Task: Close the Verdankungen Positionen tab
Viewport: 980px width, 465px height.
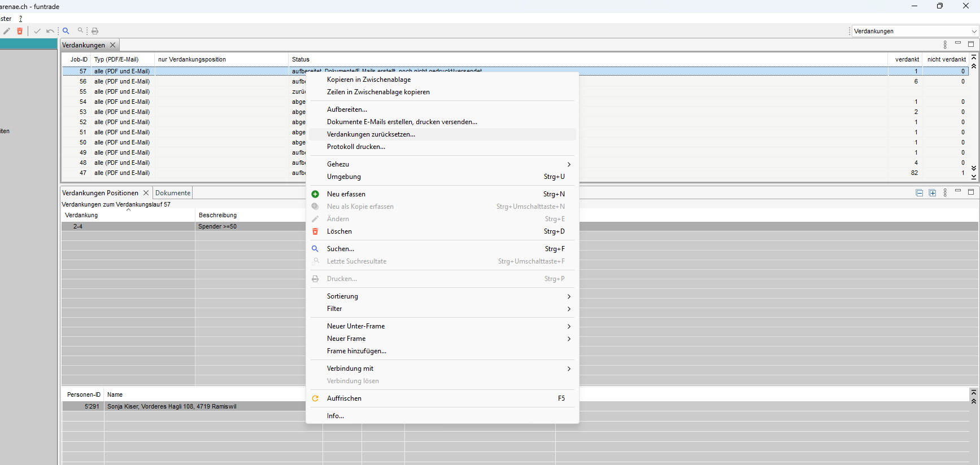Action: (x=146, y=193)
